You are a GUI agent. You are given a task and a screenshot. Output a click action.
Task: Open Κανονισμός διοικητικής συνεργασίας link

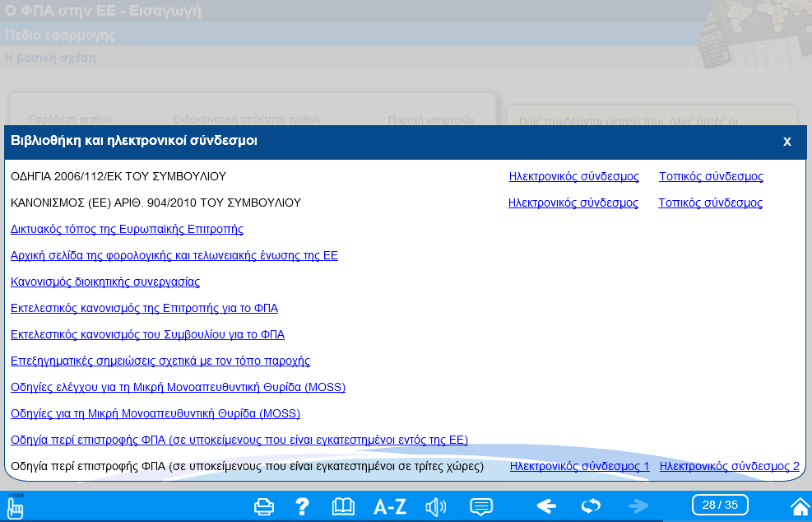point(105,282)
